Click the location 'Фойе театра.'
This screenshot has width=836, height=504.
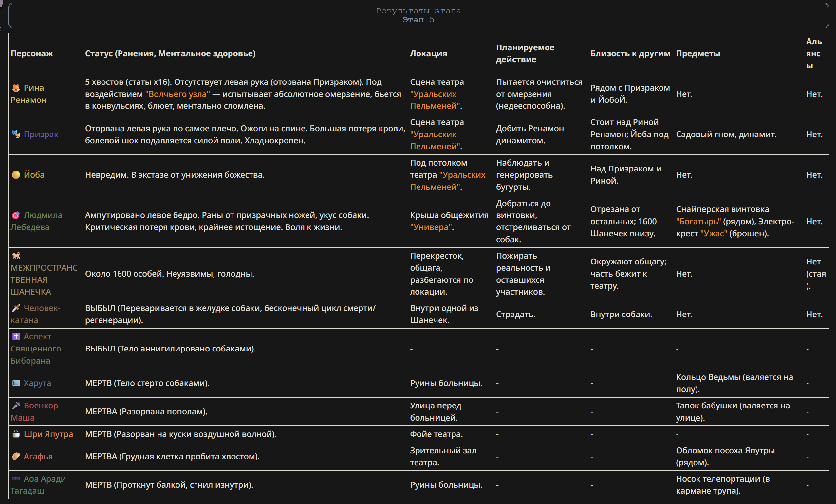436,434
